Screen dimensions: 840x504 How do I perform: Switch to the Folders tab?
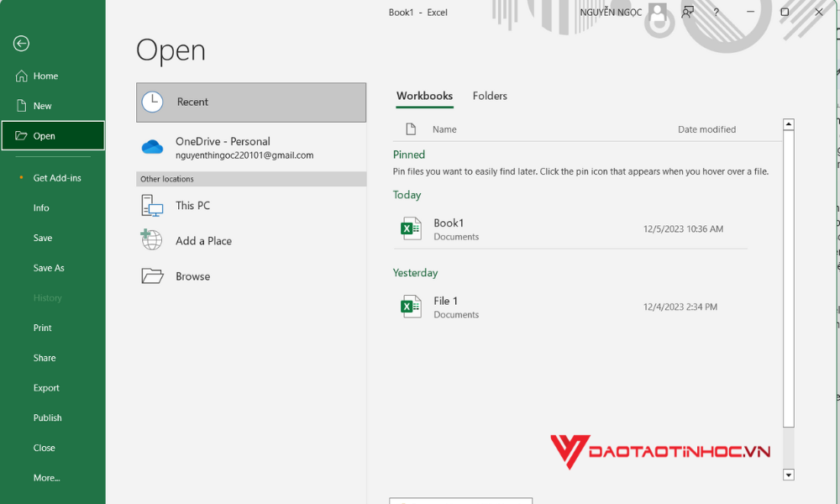pos(490,97)
